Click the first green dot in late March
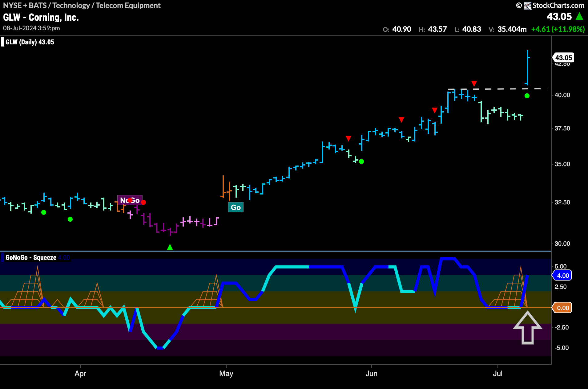Image resolution: width=588 pixels, height=389 pixels. 44,212
